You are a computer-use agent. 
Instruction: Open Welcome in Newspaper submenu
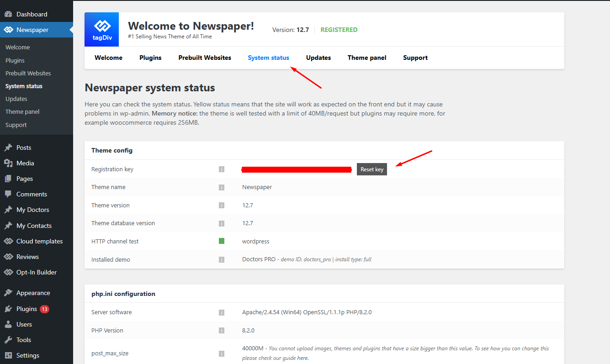click(x=18, y=47)
